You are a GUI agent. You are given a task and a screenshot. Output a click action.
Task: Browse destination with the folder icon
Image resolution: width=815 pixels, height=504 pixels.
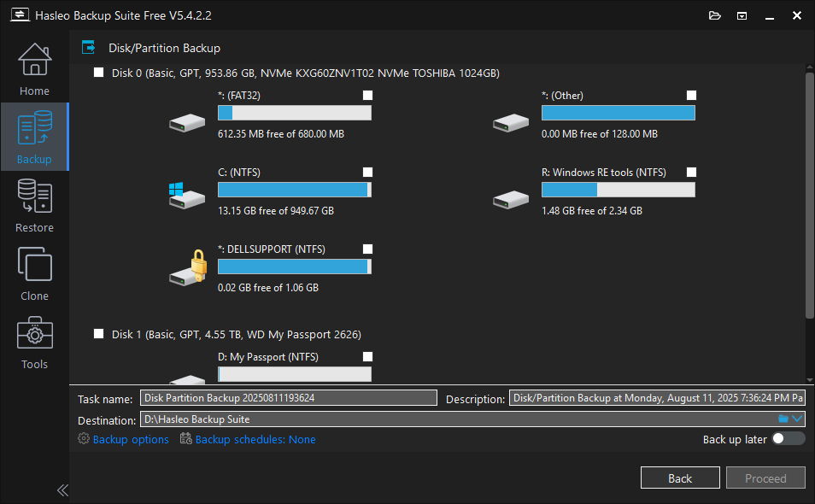(x=783, y=419)
